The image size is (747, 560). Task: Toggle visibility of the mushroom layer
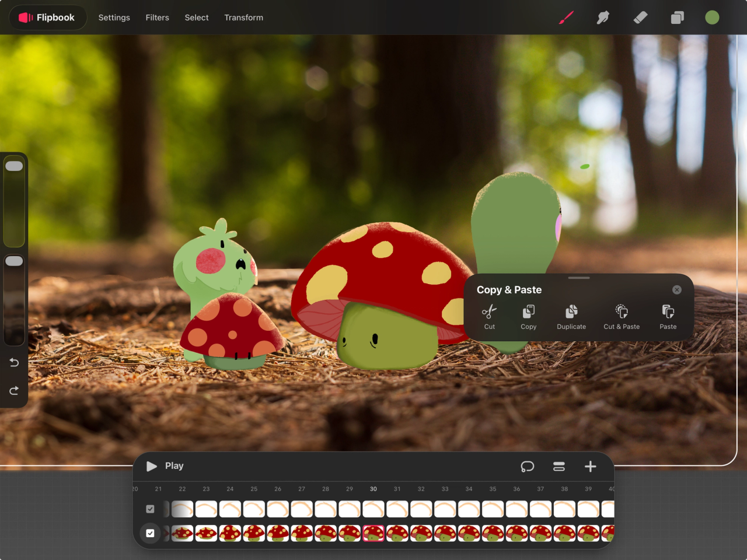[x=150, y=533]
